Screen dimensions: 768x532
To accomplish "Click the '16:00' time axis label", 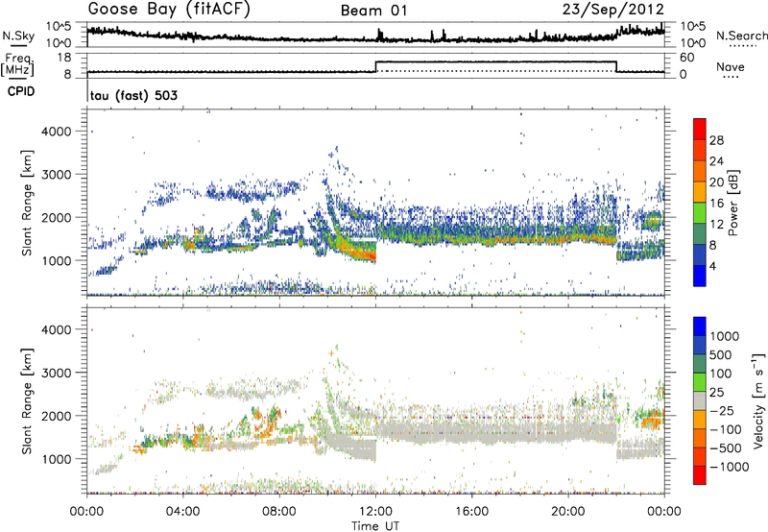I will 471,512.
